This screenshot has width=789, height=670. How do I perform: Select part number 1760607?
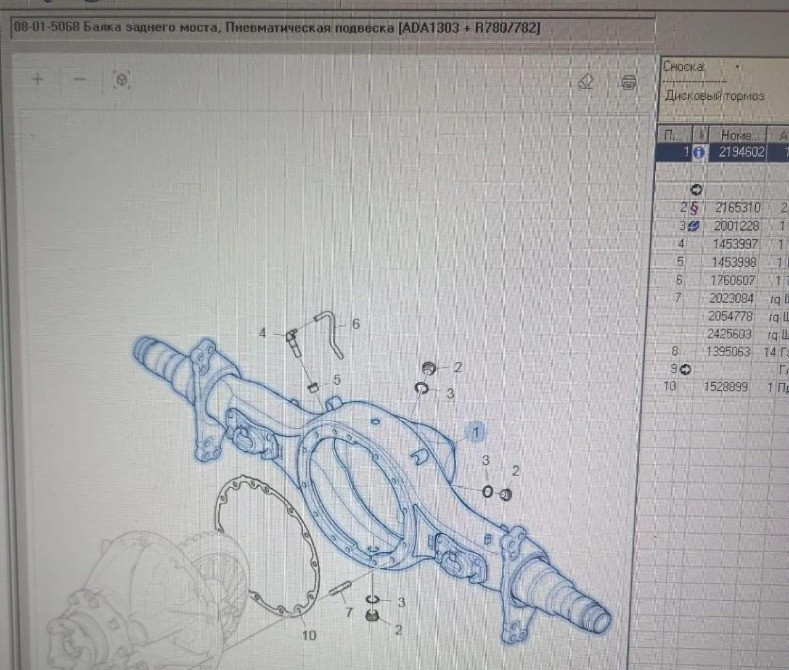pyautogui.click(x=733, y=280)
